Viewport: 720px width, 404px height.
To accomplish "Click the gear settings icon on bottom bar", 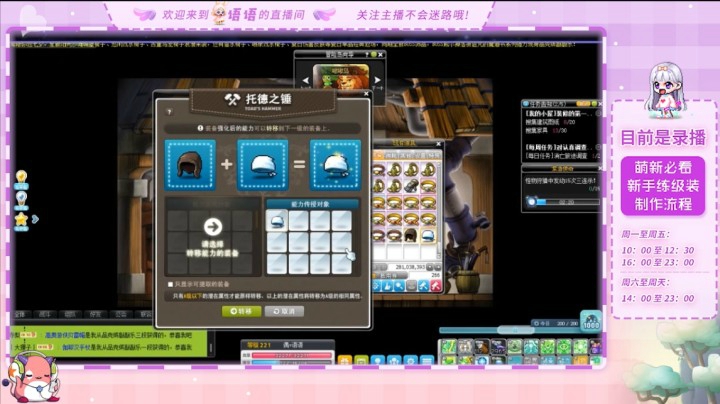I will click(x=411, y=360).
